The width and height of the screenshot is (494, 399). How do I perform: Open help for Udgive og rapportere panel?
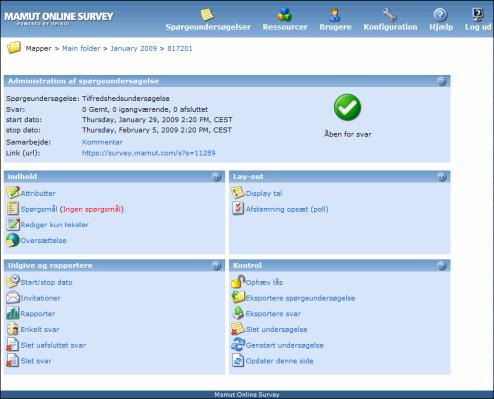216,266
